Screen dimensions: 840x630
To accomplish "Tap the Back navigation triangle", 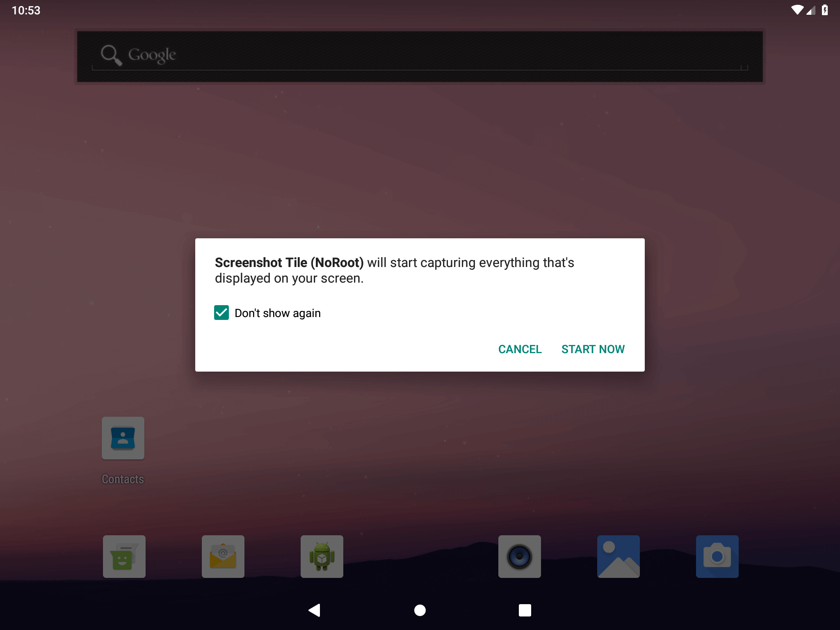I will 315,610.
